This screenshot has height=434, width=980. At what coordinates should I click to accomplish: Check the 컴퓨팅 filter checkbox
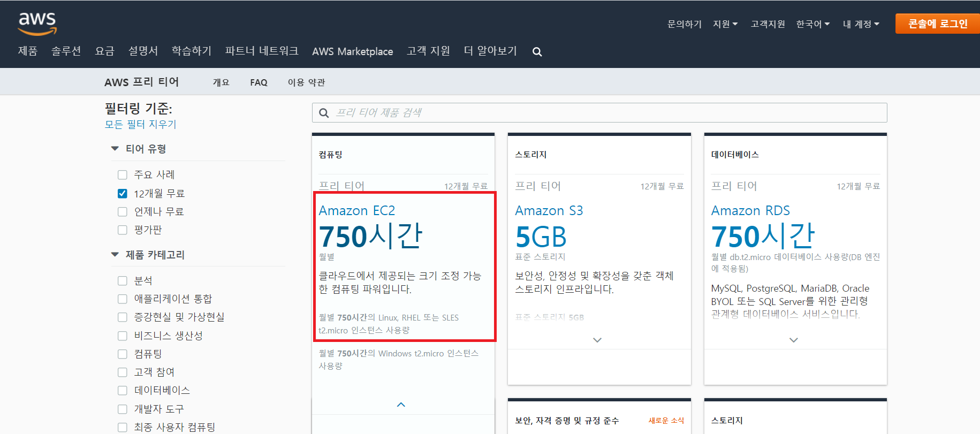(x=123, y=354)
